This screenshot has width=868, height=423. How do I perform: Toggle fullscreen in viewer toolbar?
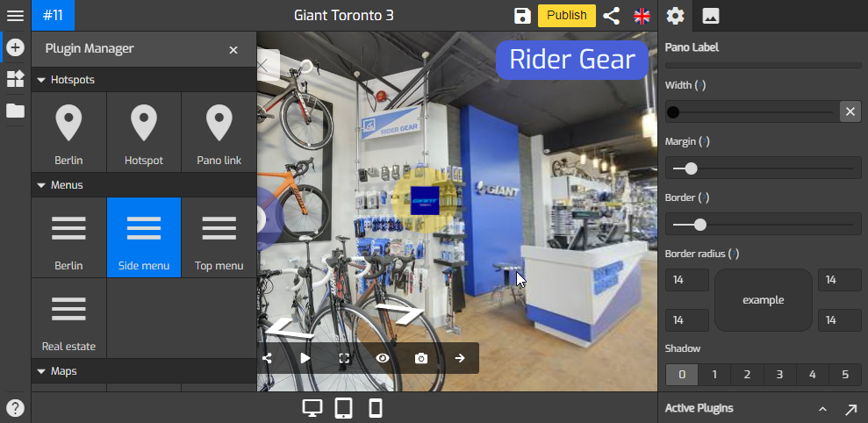(344, 358)
